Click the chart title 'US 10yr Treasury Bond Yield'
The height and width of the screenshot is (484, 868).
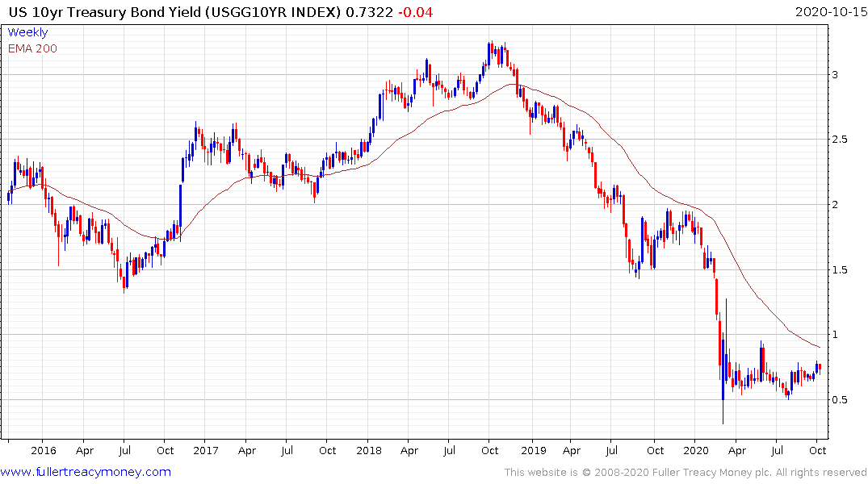pos(105,12)
